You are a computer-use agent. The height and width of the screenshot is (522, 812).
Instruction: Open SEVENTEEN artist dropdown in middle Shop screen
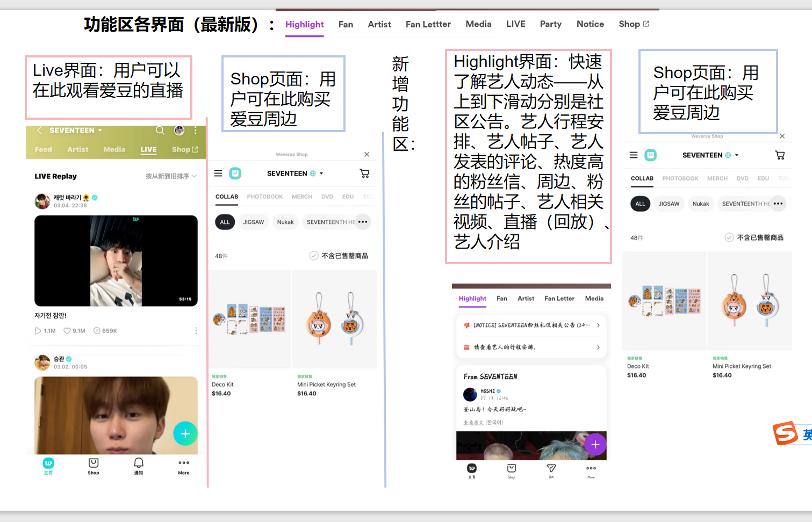(x=295, y=173)
